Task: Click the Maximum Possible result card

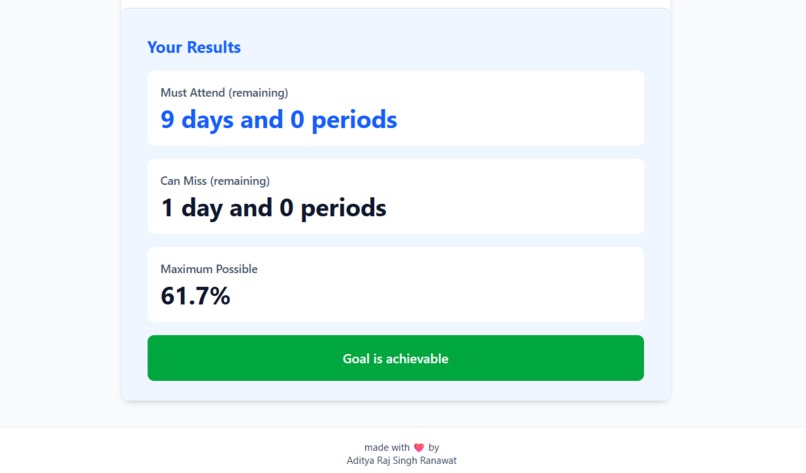Action: tap(395, 284)
